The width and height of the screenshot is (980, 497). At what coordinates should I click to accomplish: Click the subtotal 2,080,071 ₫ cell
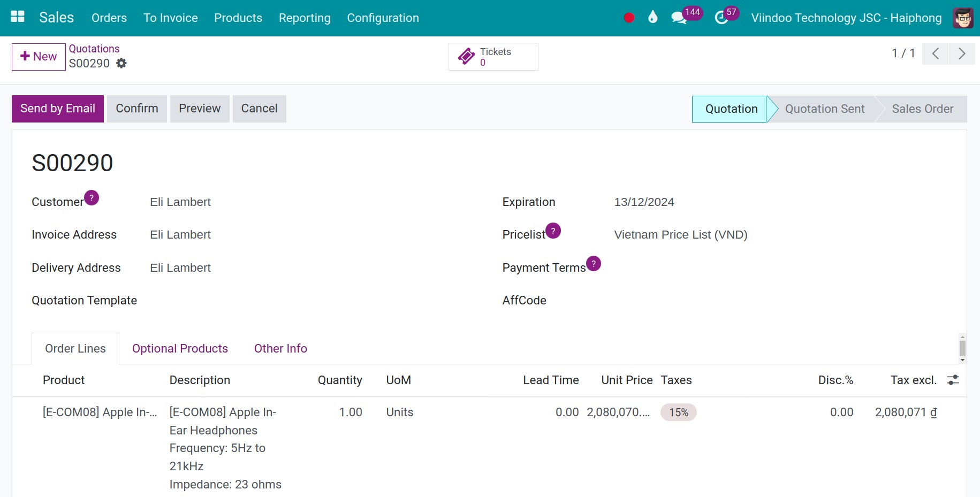pyautogui.click(x=906, y=412)
